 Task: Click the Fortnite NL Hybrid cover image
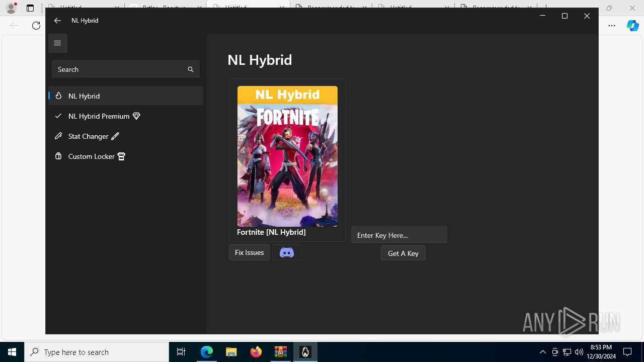click(287, 156)
